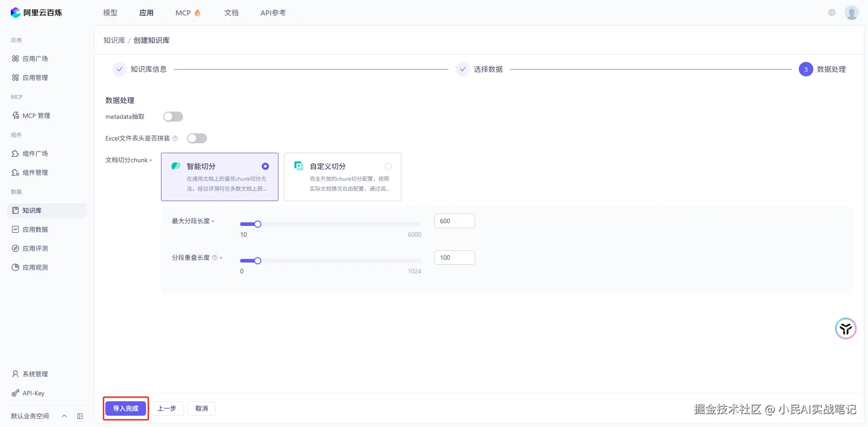The height and width of the screenshot is (427, 868).
Task: Click the Alibaba Cloud Bailian logo icon
Action: tap(16, 13)
